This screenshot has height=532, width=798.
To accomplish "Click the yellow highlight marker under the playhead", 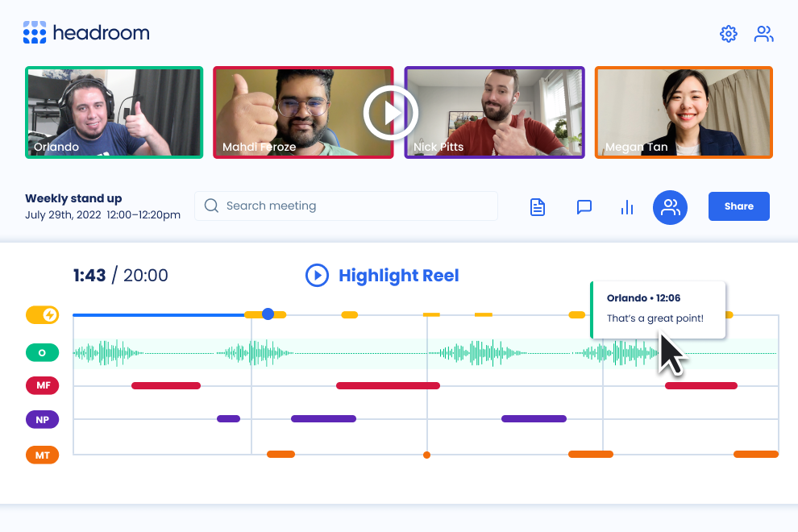I will pyautogui.click(x=266, y=314).
